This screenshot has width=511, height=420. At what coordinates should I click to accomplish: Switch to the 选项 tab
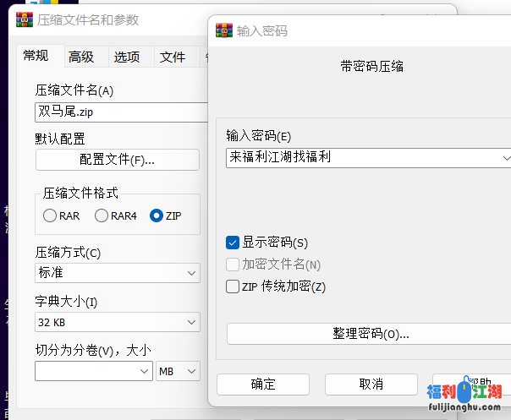coord(127,57)
